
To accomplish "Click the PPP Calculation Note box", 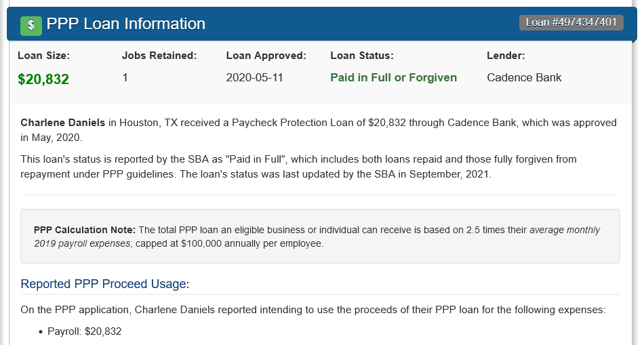I will (320, 236).
